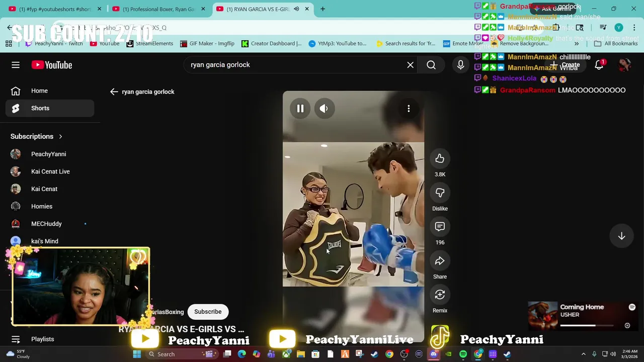Open Kai Cenat Live channel
Screen dimensions: 644x362
(x=50, y=171)
